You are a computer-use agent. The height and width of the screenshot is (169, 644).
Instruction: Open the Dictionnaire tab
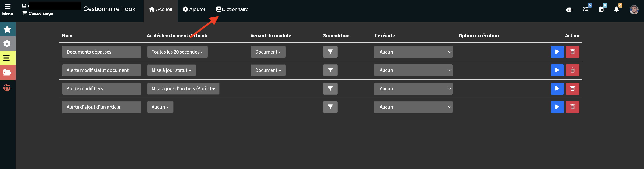[232, 10]
